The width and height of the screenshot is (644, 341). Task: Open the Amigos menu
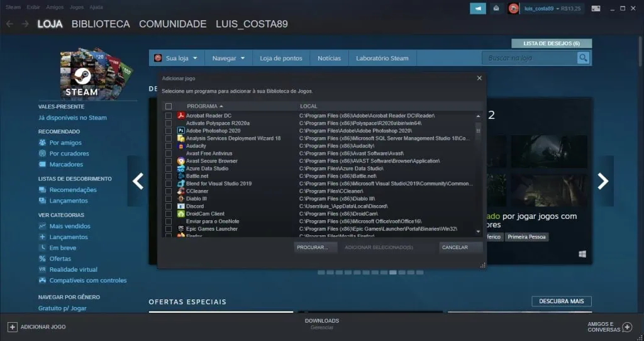[x=55, y=7]
